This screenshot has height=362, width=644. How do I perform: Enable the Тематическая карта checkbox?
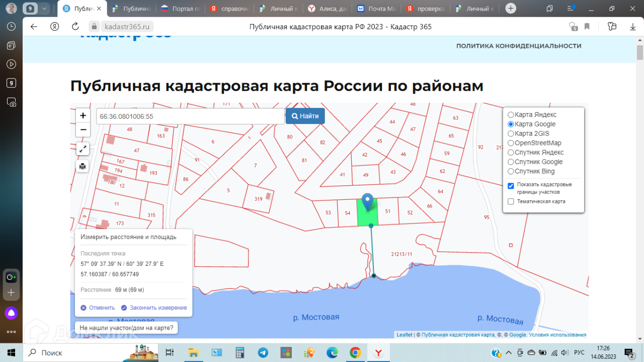511,202
